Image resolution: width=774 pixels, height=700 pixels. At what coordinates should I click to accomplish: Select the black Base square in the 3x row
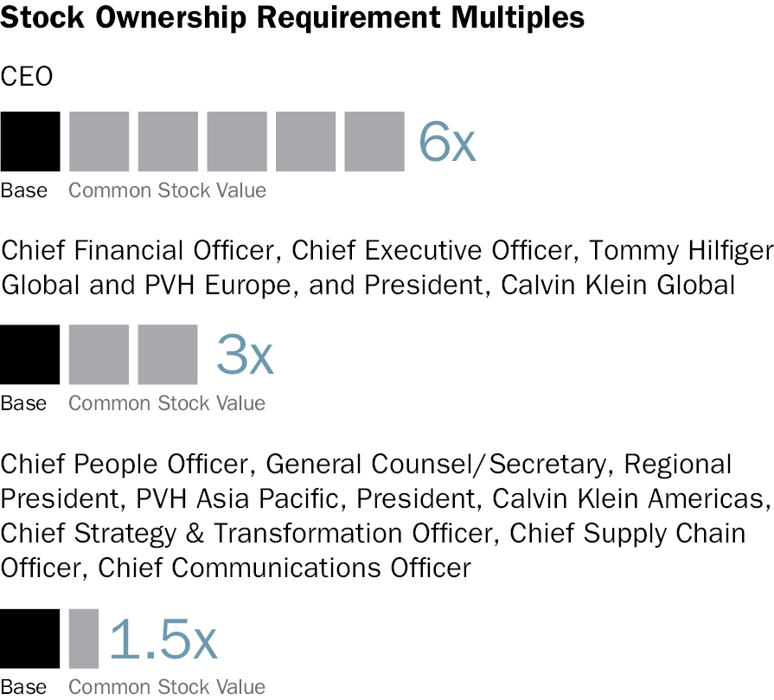[x=30, y=355]
